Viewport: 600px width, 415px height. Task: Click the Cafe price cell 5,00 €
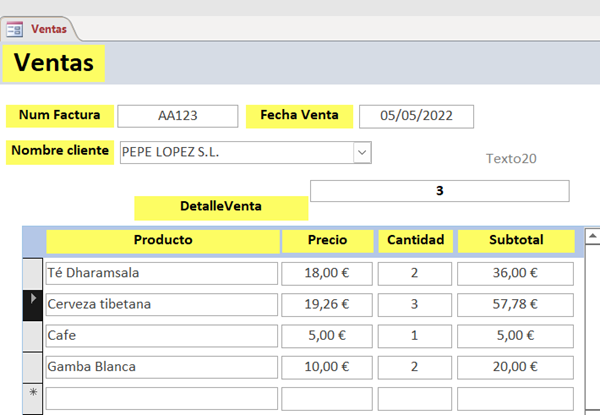[327, 335]
